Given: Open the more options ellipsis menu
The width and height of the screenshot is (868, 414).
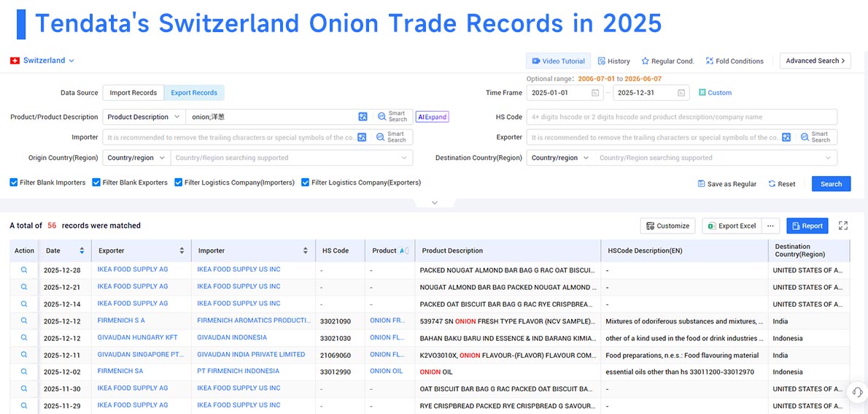Looking at the screenshot, I should [x=770, y=226].
